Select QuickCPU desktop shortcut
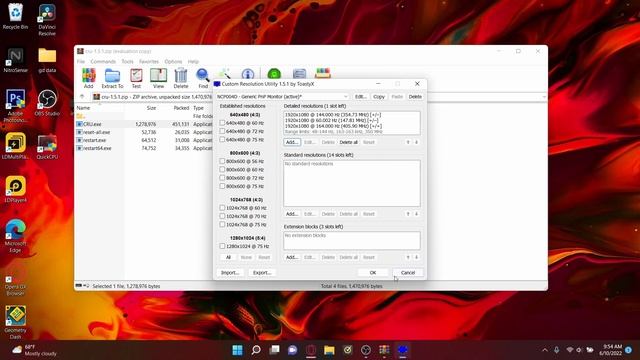Viewport: 640px width, 360px height. 47,146
